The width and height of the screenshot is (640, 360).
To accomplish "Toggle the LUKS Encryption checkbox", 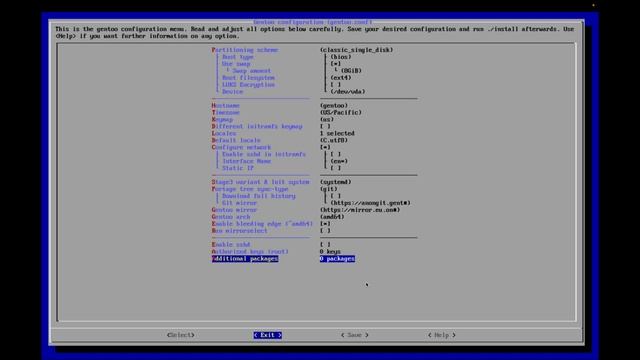I will [x=336, y=84].
